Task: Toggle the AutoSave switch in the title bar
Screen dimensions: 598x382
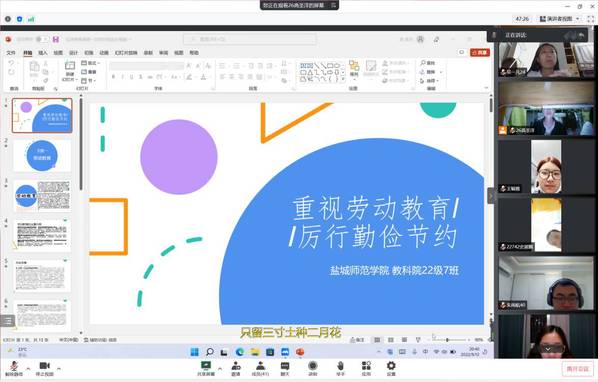Action: (x=41, y=39)
